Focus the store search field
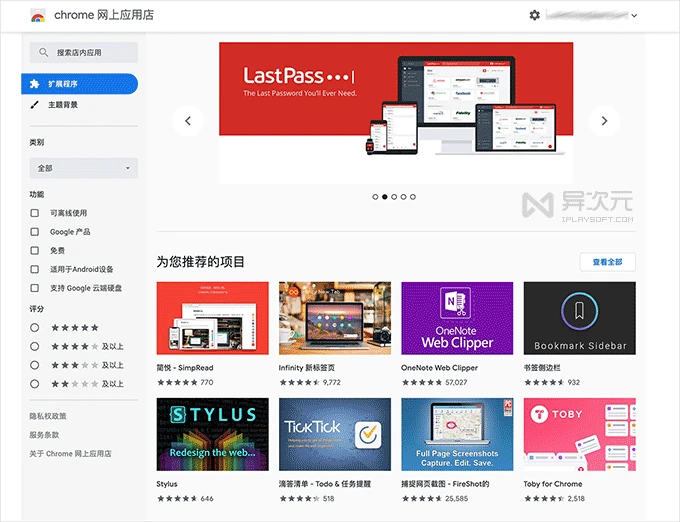The image size is (680, 522). click(84, 52)
